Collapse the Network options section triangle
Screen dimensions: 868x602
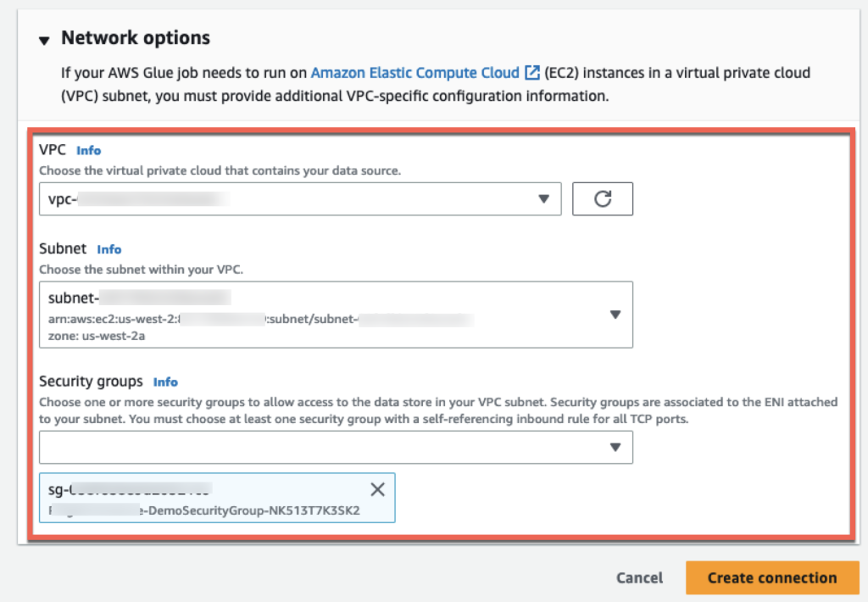[44, 39]
